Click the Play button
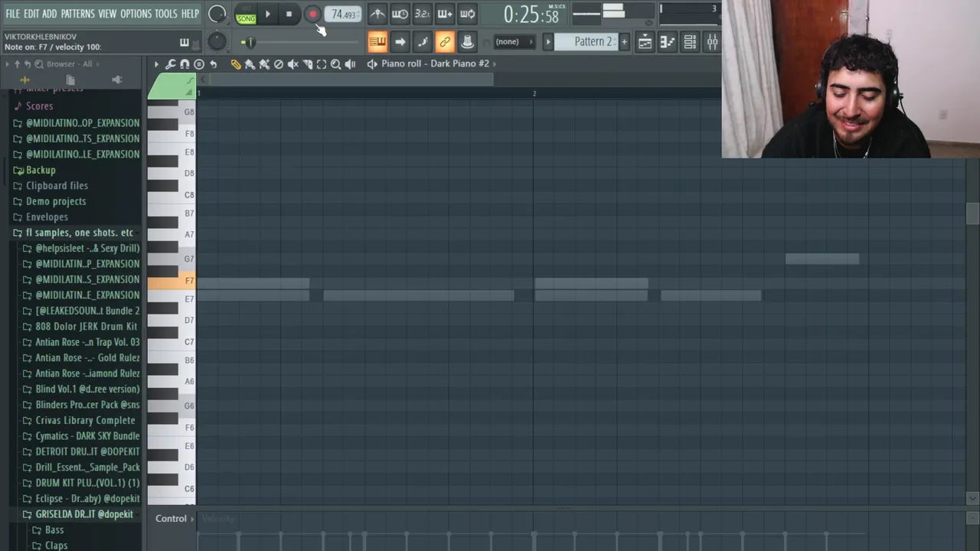Viewport: 980px width, 551px height. pos(267,14)
